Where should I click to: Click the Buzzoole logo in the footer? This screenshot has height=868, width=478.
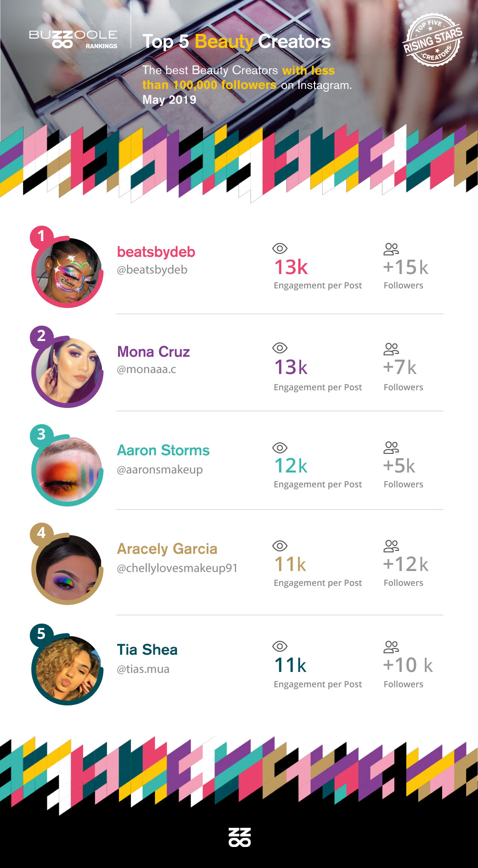[x=239, y=837]
